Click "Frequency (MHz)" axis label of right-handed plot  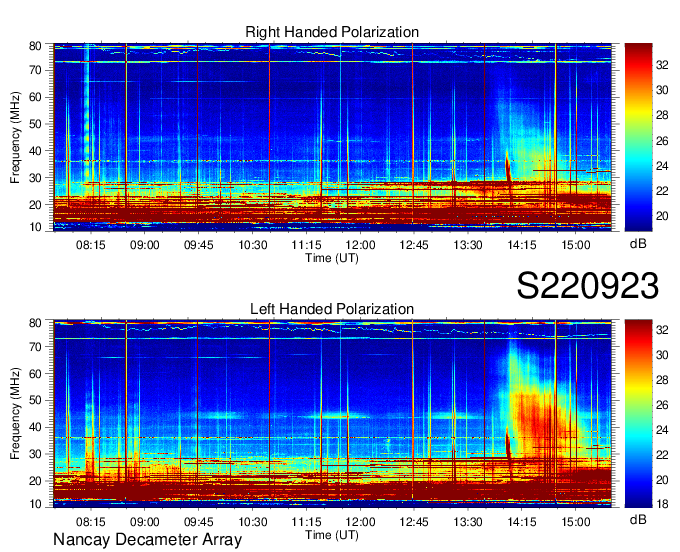16,137
